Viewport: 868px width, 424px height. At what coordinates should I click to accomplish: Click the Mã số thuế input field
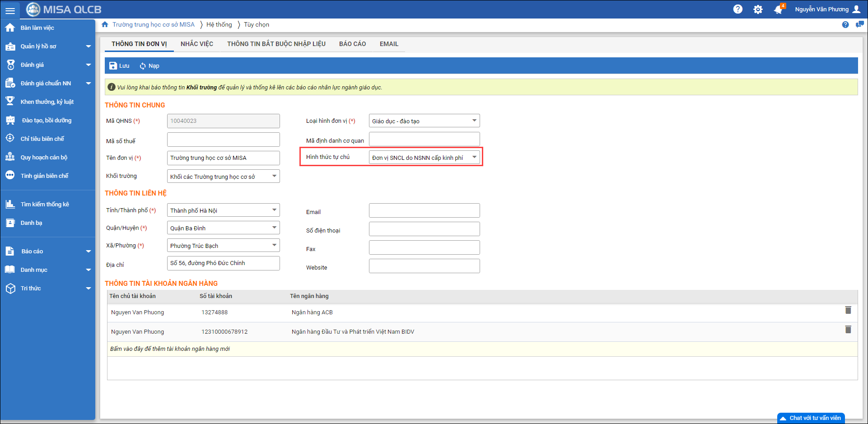pyautogui.click(x=223, y=140)
